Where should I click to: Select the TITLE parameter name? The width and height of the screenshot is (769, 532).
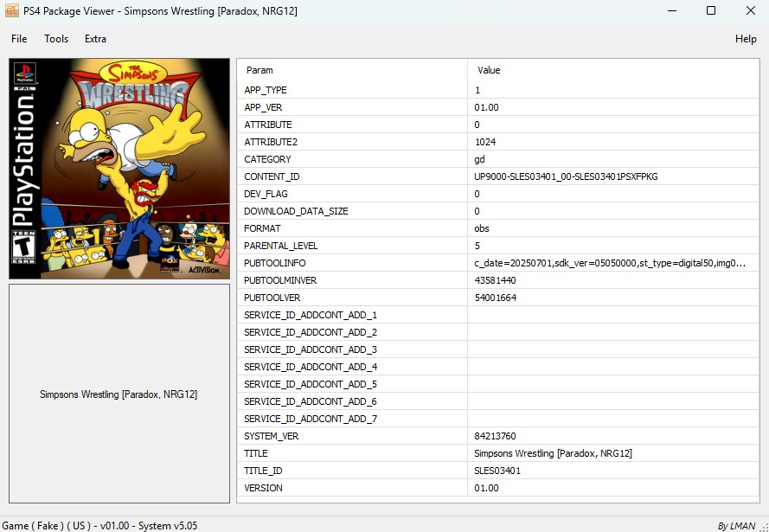coord(255,453)
